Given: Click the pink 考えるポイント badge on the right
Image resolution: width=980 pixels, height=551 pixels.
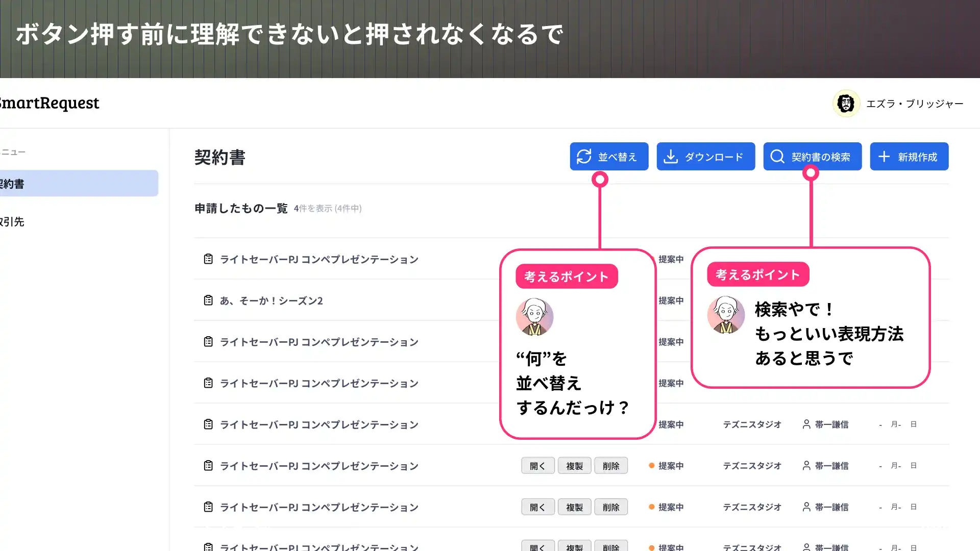Looking at the screenshot, I should (757, 274).
